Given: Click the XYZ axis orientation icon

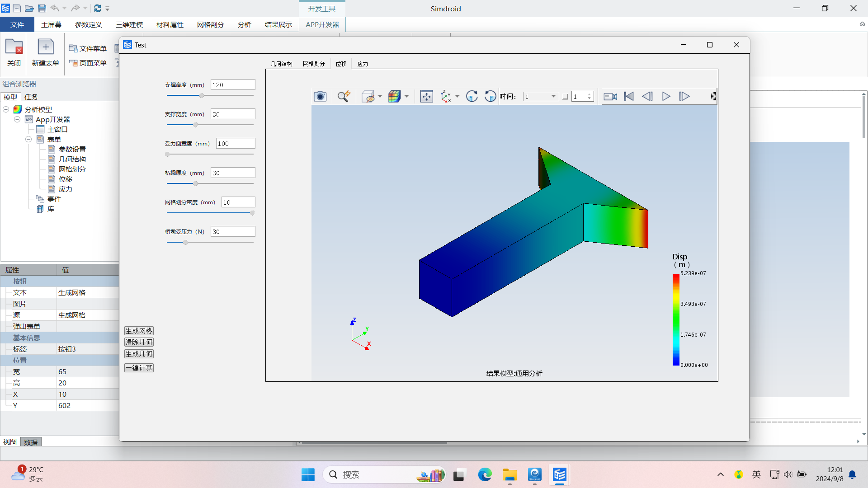Looking at the screenshot, I should point(446,96).
